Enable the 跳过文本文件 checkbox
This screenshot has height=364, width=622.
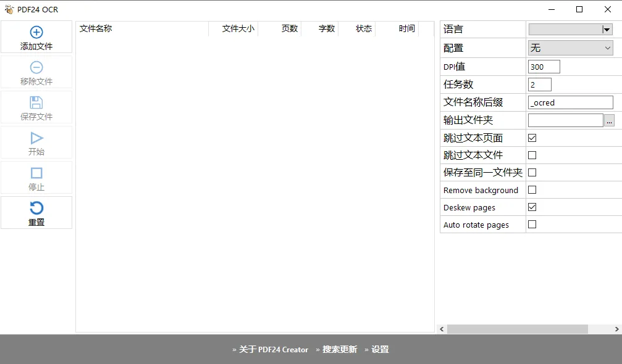[x=532, y=155]
